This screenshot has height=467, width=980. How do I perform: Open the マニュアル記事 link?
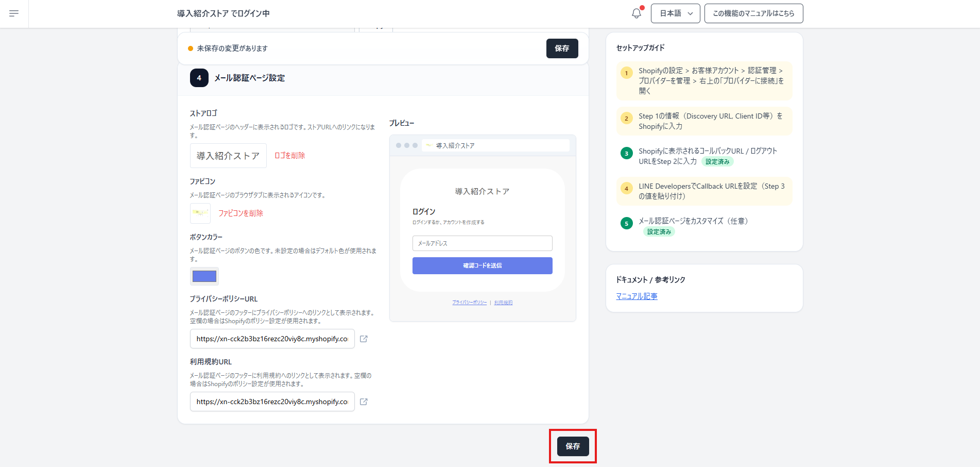(x=637, y=296)
